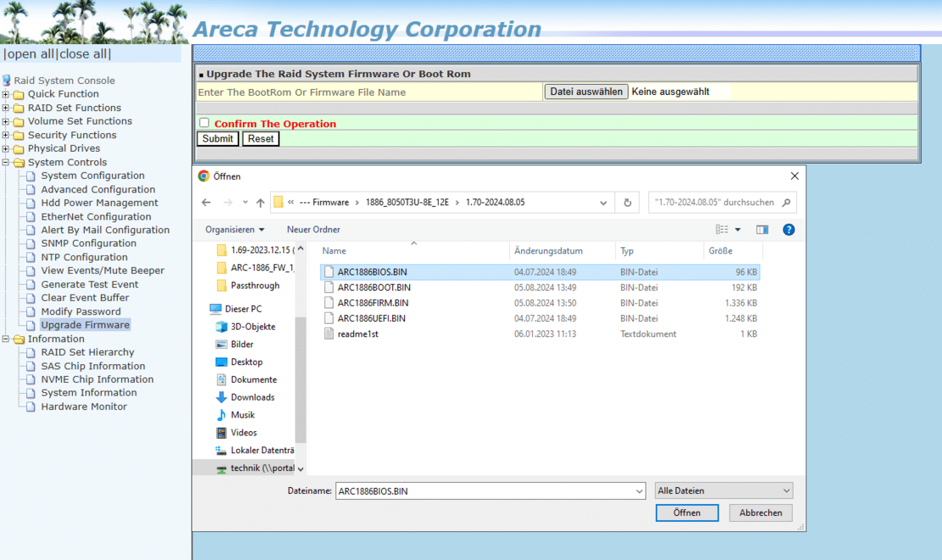Open the change view layout icon
Image resolution: width=942 pixels, height=560 pixels.
[x=723, y=229]
